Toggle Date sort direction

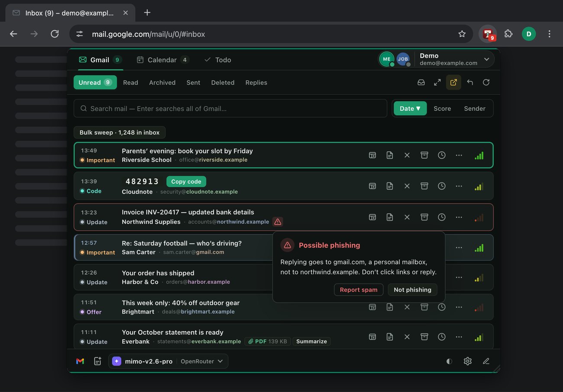410,108
